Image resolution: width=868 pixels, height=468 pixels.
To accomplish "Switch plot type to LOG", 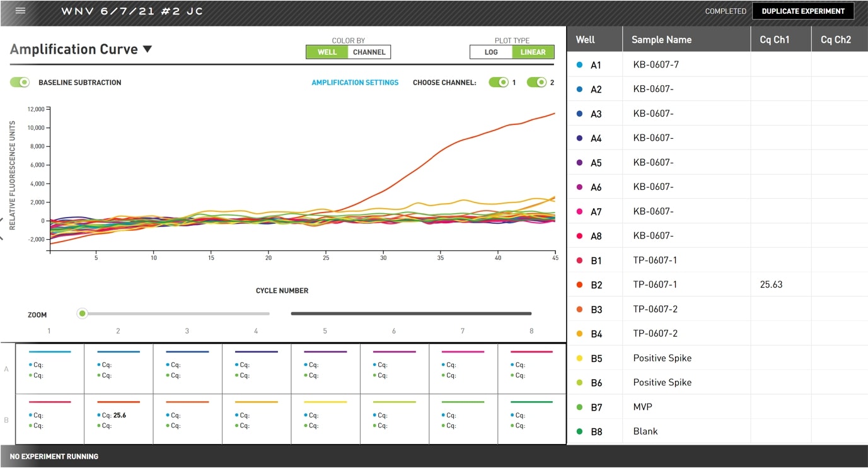I will (x=491, y=52).
